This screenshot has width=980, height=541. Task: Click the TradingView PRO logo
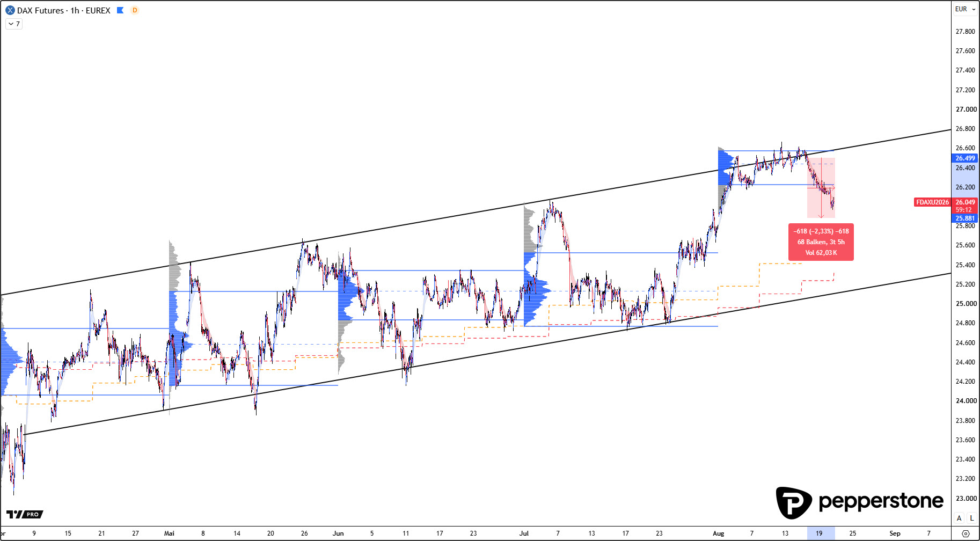(25, 514)
